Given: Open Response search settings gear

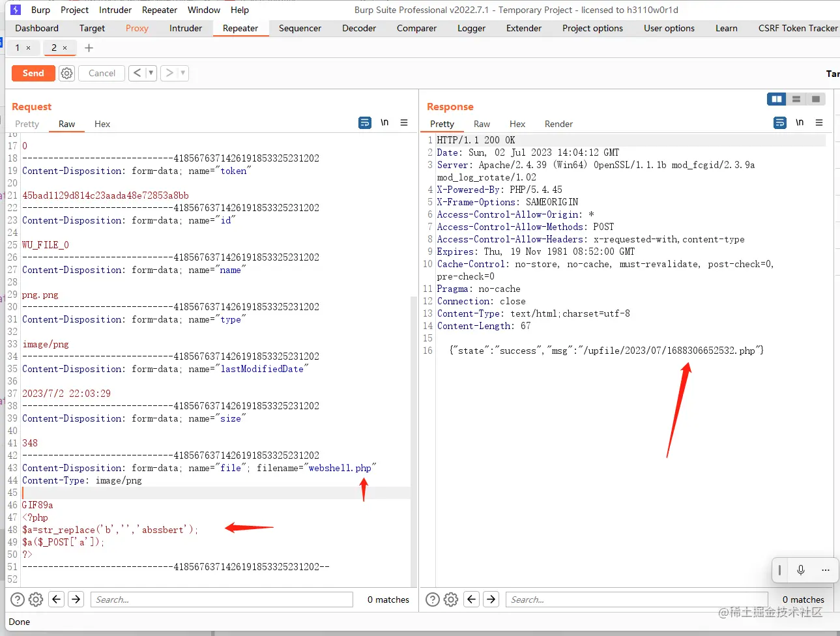Looking at the screenshot, I should 451,600.
